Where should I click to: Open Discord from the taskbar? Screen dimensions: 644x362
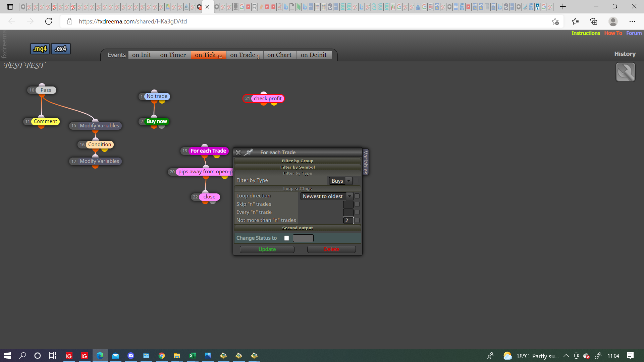pyautogui.click(x=131, y=356)
